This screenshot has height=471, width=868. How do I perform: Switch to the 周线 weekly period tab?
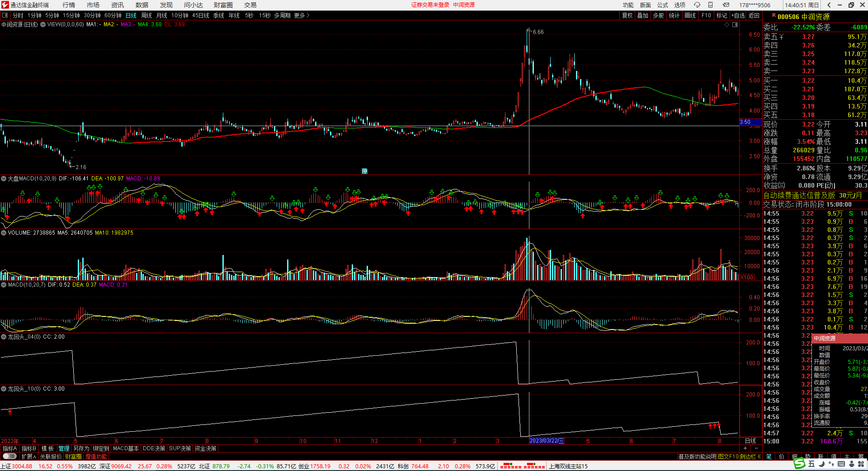click(x=146, y=15)
